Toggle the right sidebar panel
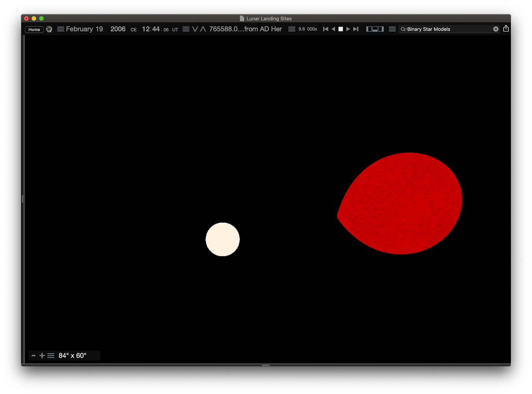532x394 pixels. (381, 29)
